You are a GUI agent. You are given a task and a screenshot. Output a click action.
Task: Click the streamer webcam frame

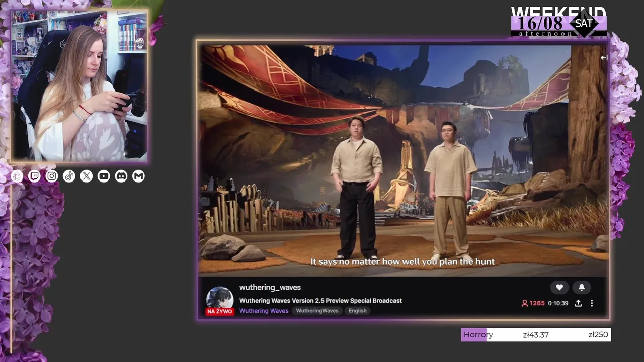tap(79, 86)
